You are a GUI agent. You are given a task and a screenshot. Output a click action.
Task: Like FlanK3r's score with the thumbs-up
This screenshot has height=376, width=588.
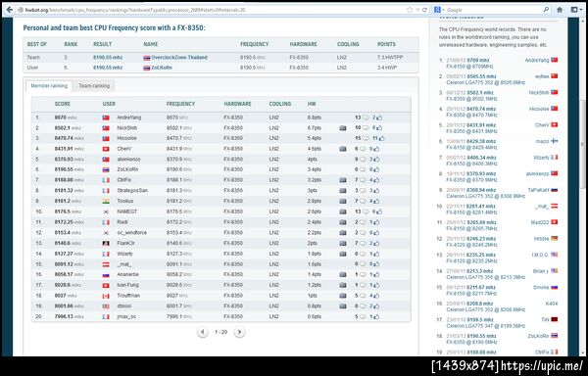pyautogui.click(x=376, y=244)
